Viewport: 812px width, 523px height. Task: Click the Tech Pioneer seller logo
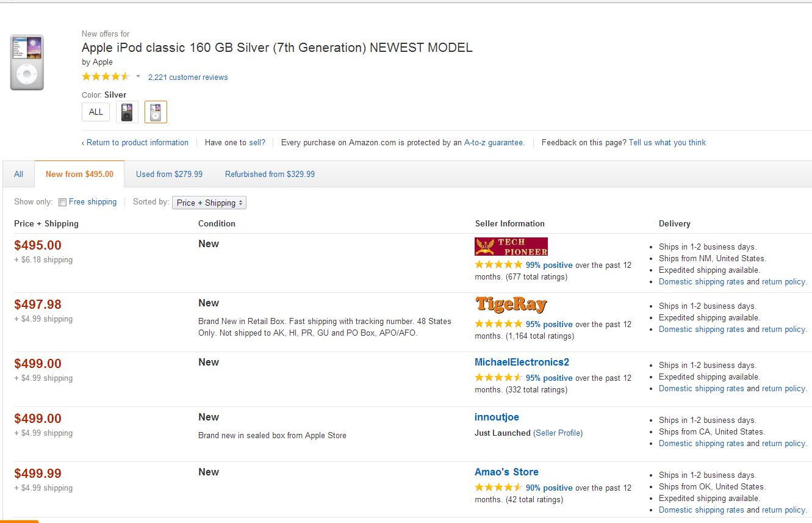pos(511,247)
